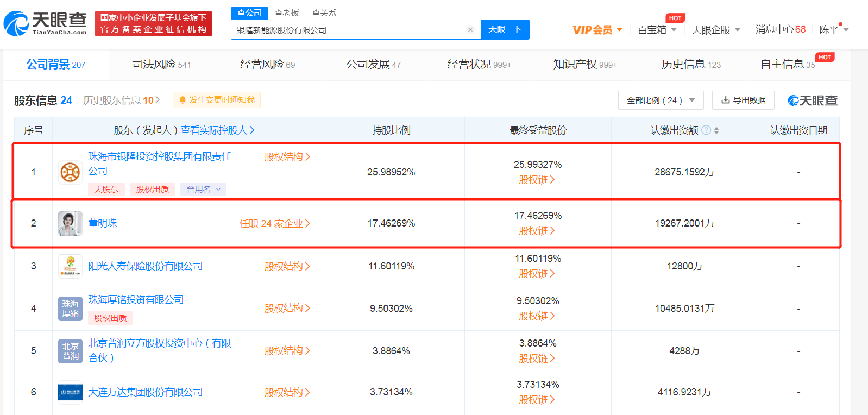Open 阳光人寿保险股份有限公司 link
This screenshot has width=868, height=415.
[145, 266]
